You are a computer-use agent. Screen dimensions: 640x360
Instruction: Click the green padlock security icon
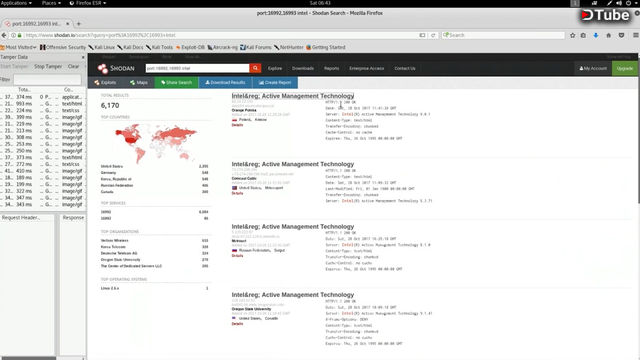coord(19,35)
